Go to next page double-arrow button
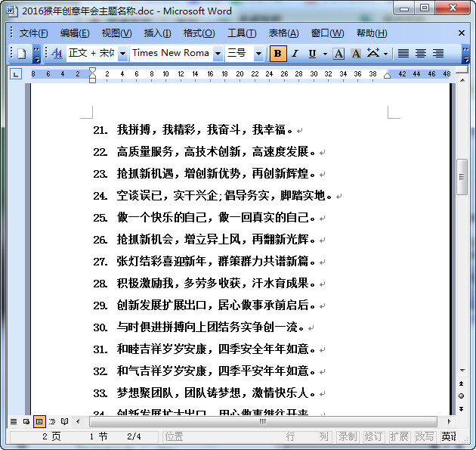This screenshot has height=450, width=476. pos(462,409)
